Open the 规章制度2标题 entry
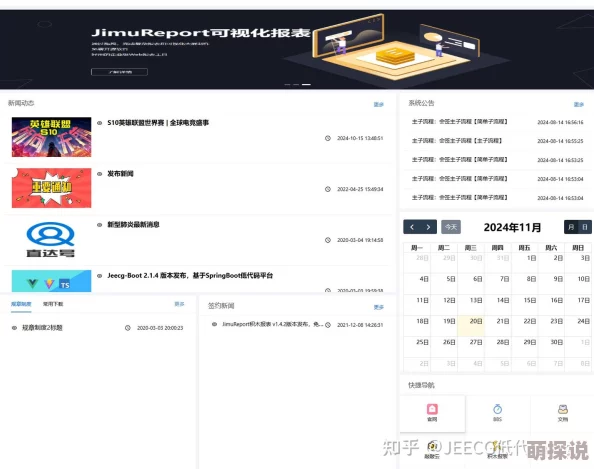The width and height of the screenshot is (594, 469). click(42, 328)
